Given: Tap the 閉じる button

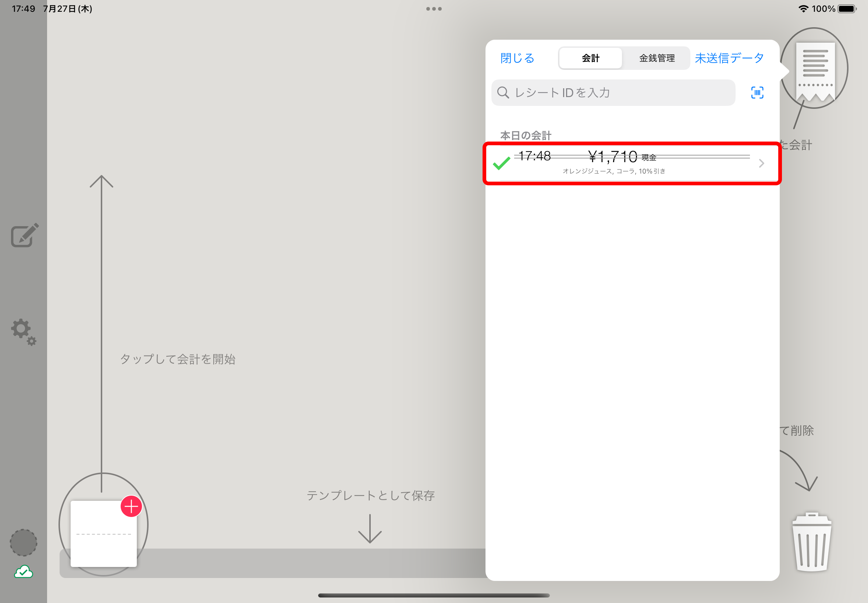Looking at the screenshot, I should tap(517, 58).
